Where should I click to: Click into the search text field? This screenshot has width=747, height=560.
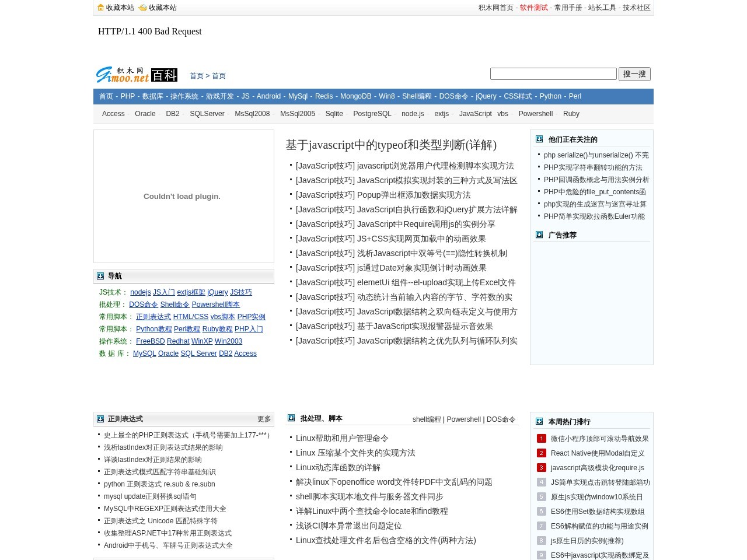[553, 74]
